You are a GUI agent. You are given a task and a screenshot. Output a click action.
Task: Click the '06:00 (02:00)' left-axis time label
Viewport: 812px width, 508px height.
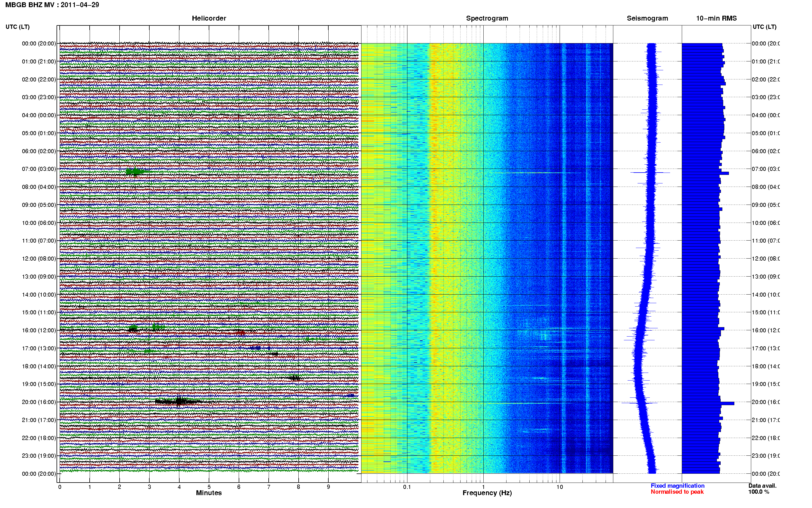[x=39, y=151]
